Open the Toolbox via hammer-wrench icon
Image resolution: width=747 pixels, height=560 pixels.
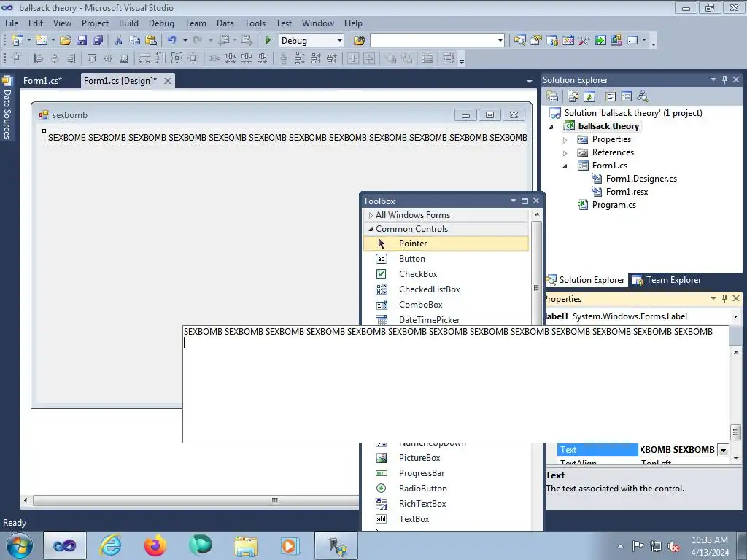click(584, 41)
